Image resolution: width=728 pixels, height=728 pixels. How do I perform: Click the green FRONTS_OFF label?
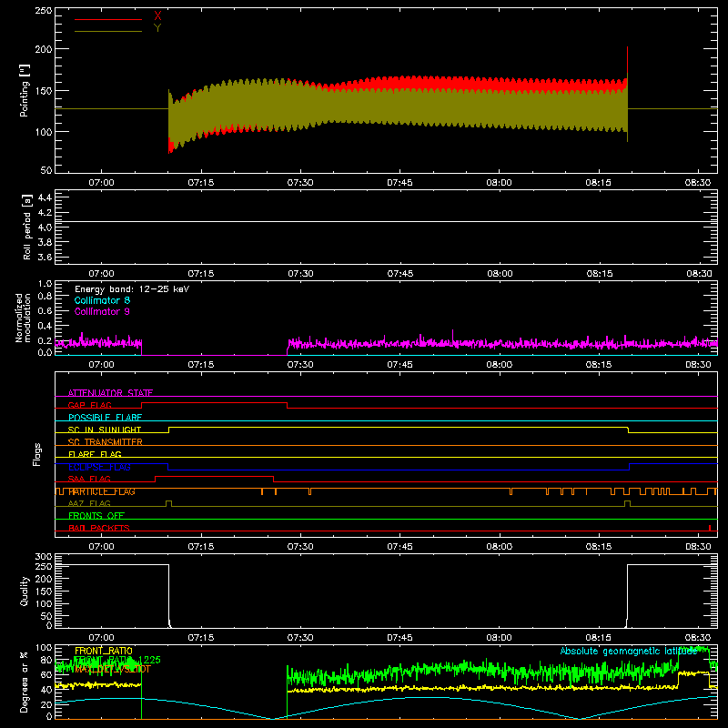coord(96,516)
